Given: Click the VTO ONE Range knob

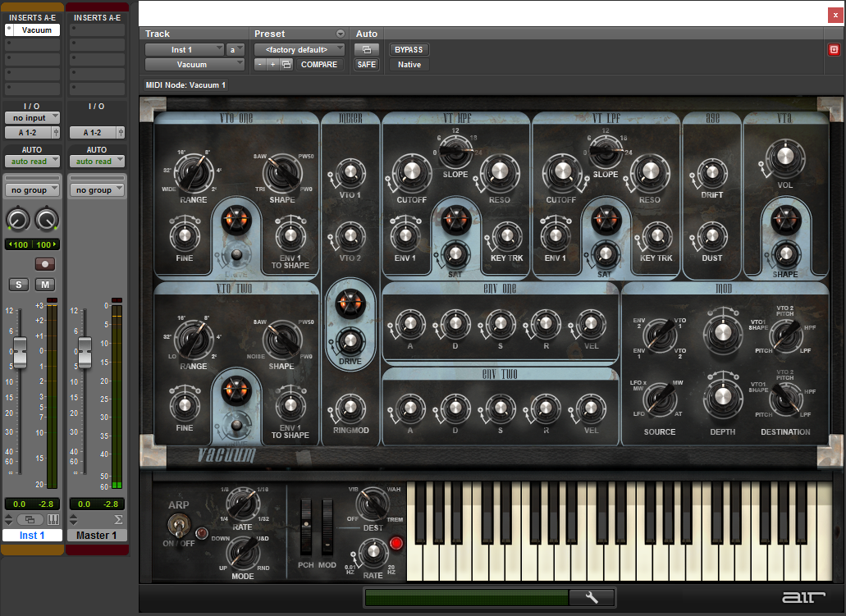Looking at the screenshot, I should (193, 173).
